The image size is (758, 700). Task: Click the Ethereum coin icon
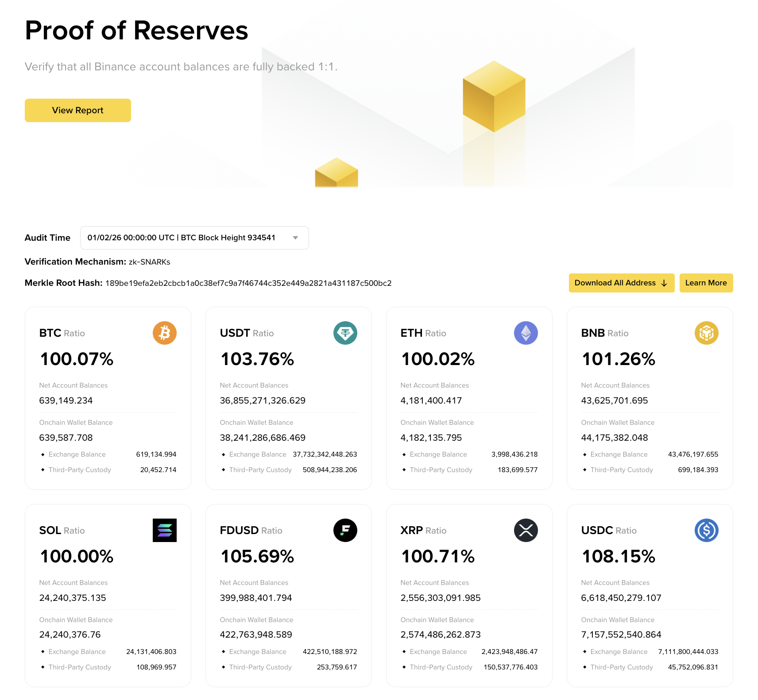[x=526, y=333]
